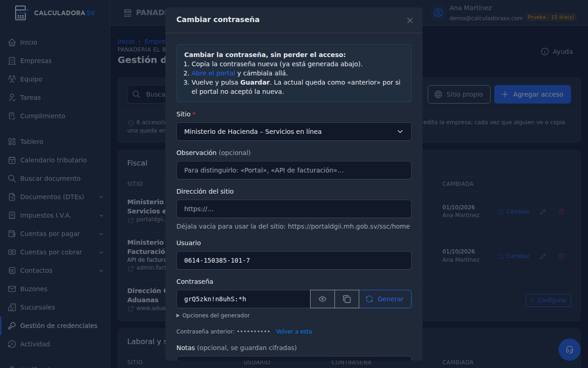
Task: Open the Ayuda help link
Action: tap(557, 52)
